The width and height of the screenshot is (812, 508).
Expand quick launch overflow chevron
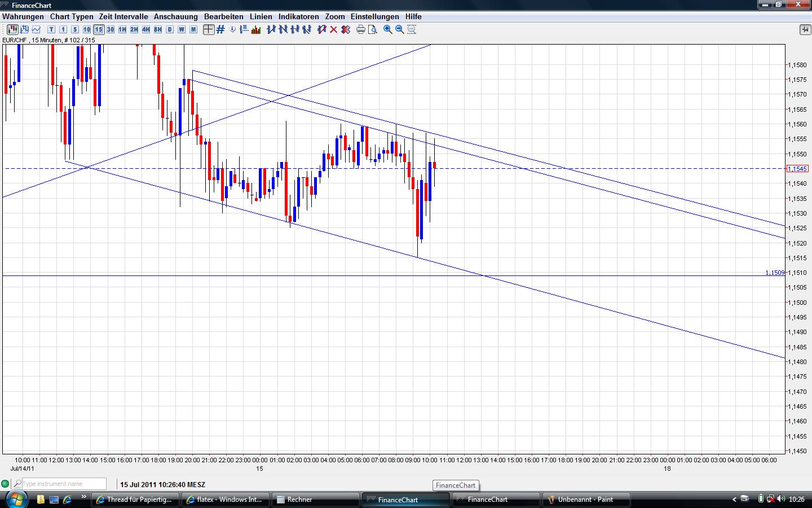83,497
